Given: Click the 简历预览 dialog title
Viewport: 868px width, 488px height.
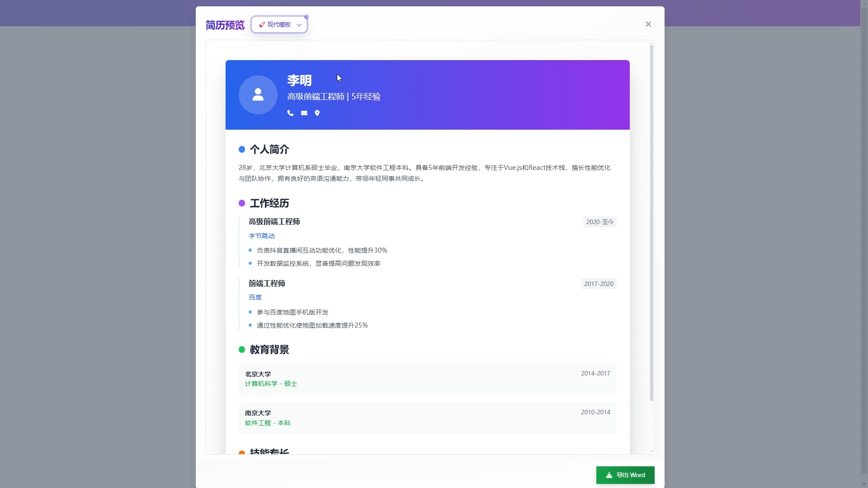Looking at the screenshot, I should coord(225,25).
